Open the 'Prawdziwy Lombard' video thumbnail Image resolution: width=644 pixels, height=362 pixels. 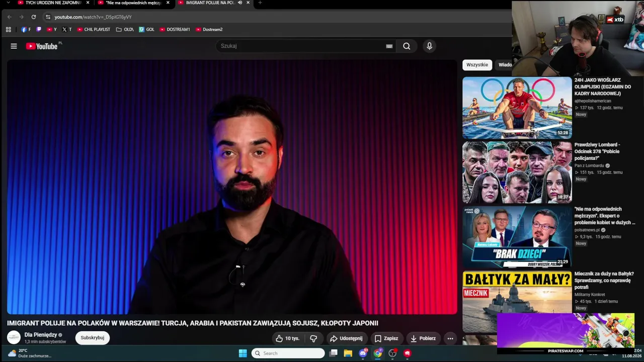click(x=517, y=172)
